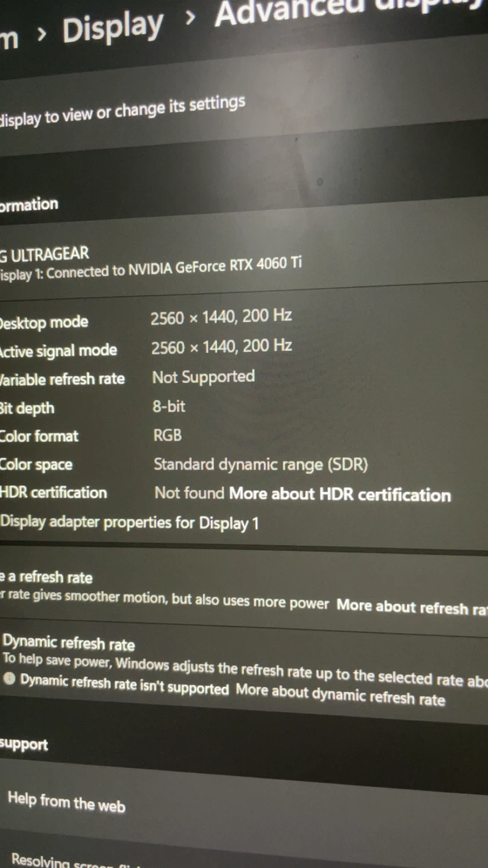Screen dimensions: 488x868
Task: Open the More about dynamic refresh rate link
Action: click(x=340, y=695)
